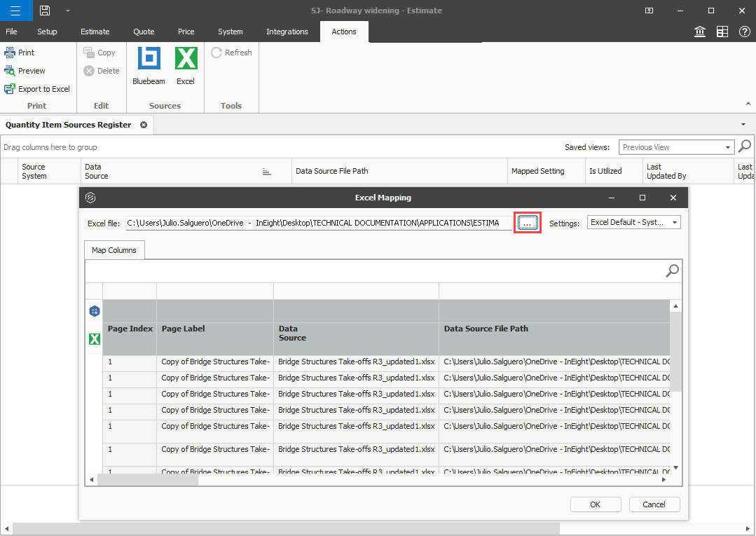Click the save disk icon in title bar

45,11
